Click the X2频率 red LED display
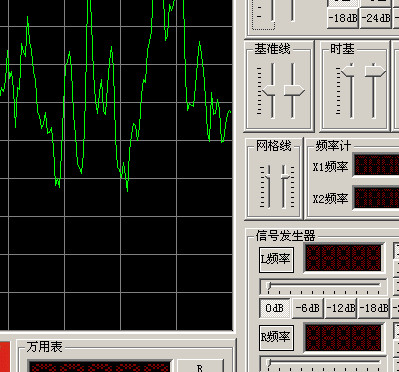Image resolution: width=399 pixels, height=372 pixels. (x=376, y=198)
